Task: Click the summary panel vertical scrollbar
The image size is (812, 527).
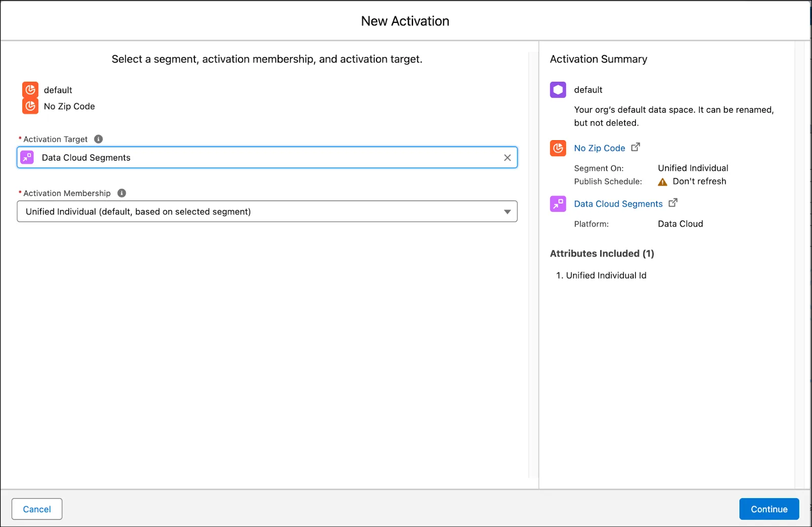Action: tap(799, 265)
